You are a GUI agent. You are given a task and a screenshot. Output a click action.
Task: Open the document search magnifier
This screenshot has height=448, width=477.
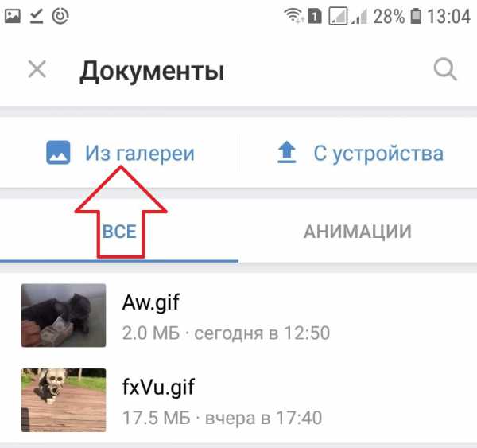[445, 69]
